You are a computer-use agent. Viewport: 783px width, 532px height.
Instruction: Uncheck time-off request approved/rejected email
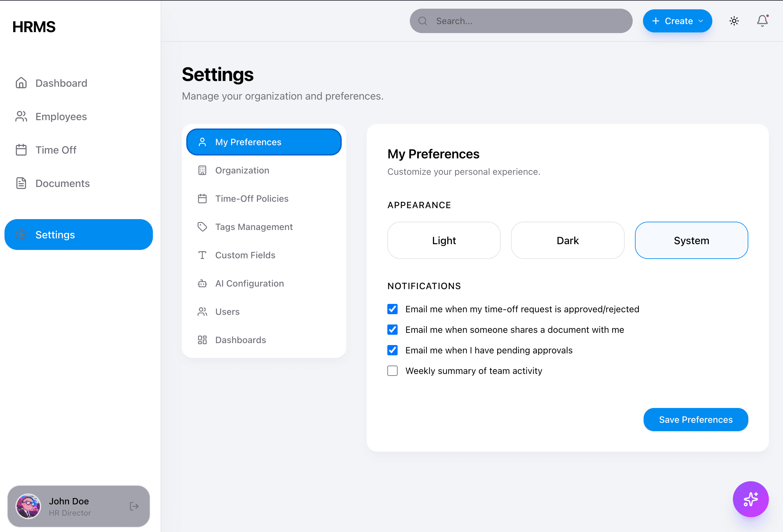(x=392, y=309)
